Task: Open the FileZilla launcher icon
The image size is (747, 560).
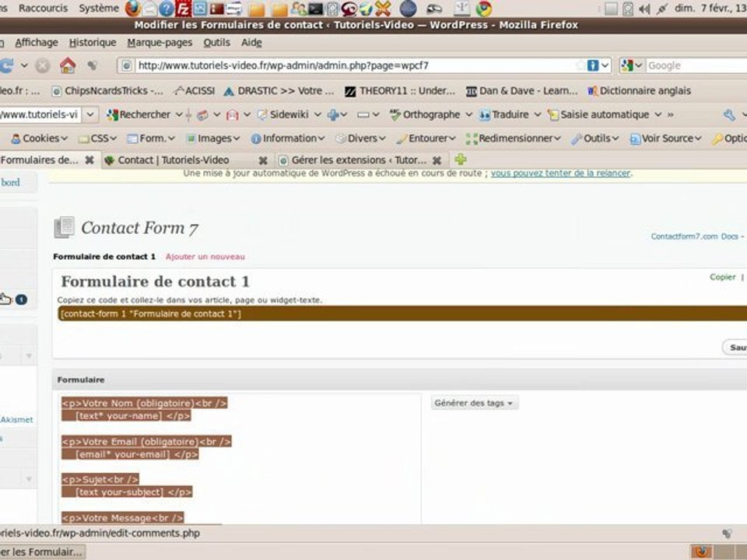Action: click(x=183, y=8)
